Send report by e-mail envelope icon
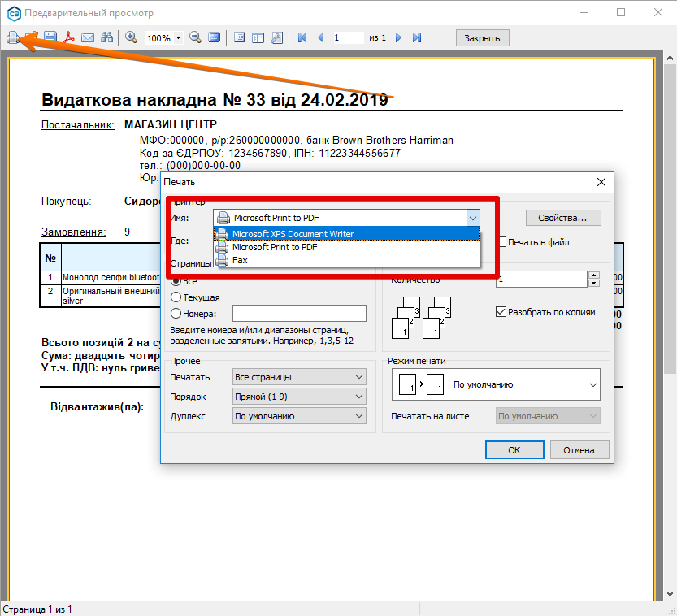Viewport: 677px width, 616px height. tap(88, 37)
